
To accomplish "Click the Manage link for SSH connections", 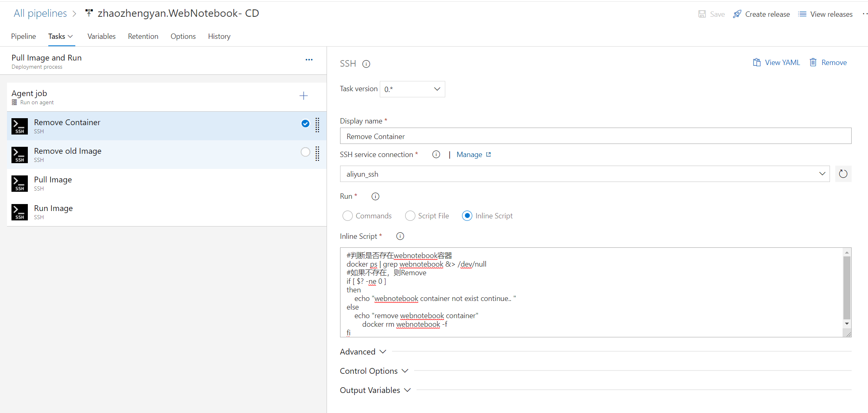I will pyautogui.click(x=469, y=154).
